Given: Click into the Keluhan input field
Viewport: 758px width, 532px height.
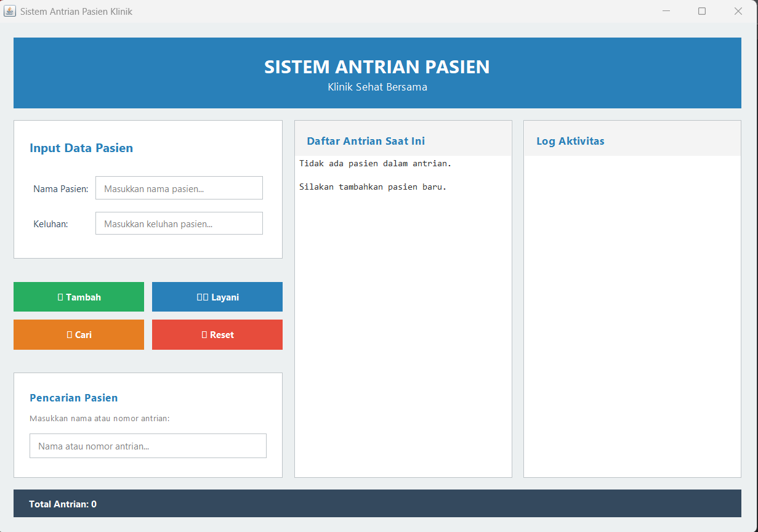Looking at the screenshot, I should pyautogui.click(x=179, y=224).
